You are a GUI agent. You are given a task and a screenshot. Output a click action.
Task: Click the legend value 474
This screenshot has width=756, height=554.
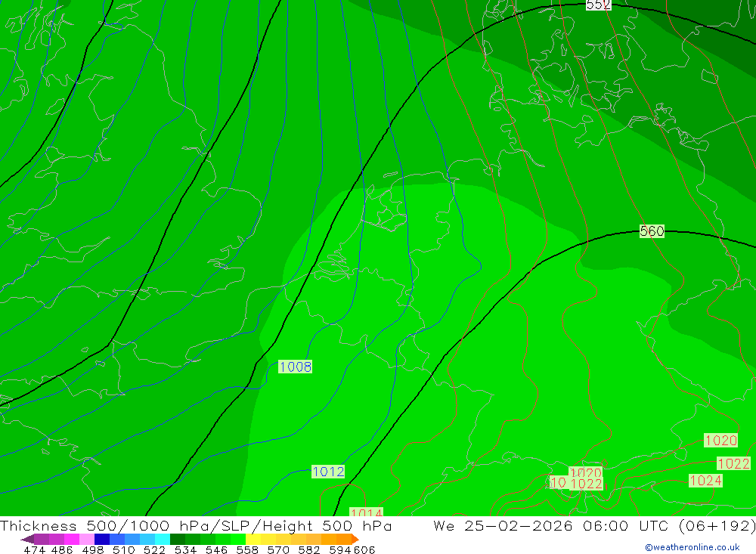coord(34,549)
